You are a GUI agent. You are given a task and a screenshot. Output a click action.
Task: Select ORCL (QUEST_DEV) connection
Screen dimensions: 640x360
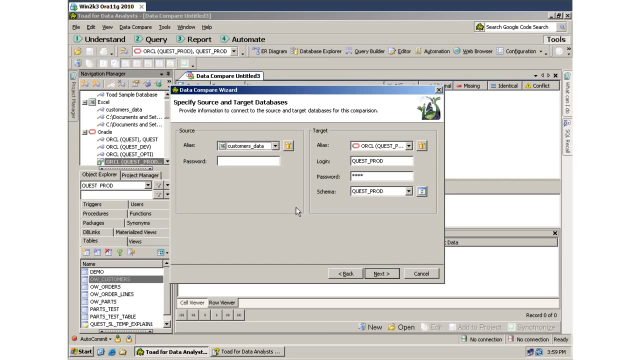pyautogui.click(x=128, y=147)
